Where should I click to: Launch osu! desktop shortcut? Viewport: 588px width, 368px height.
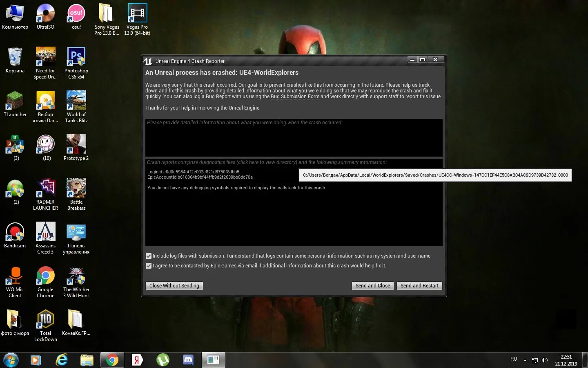pos(76,16)
